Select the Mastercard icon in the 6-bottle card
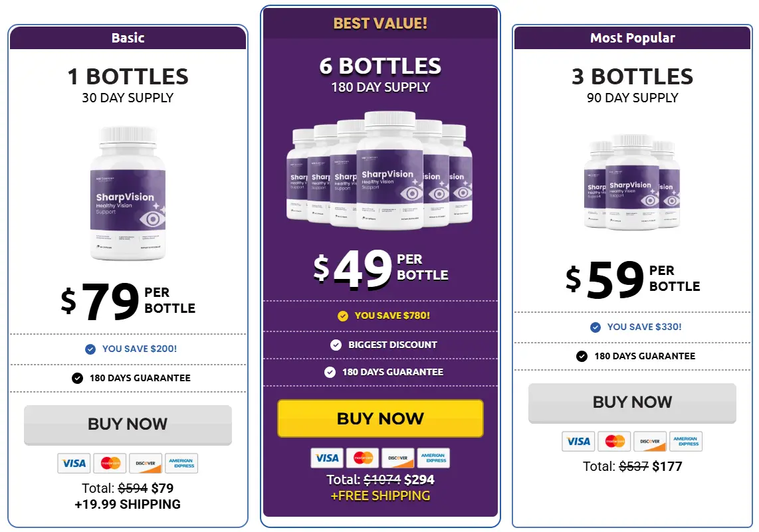 362,458
